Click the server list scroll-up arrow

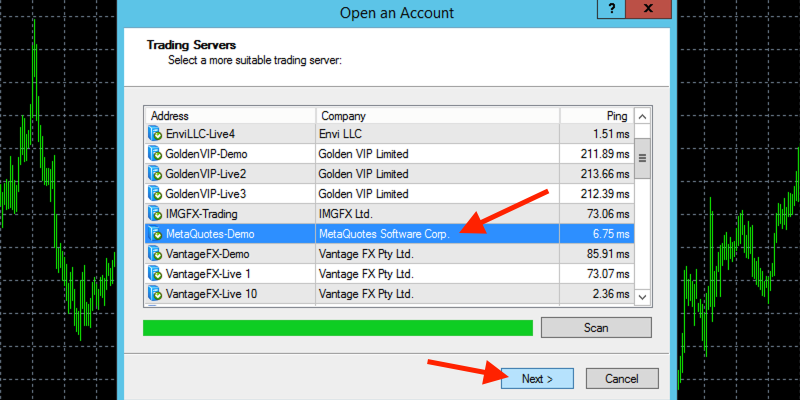643,117
